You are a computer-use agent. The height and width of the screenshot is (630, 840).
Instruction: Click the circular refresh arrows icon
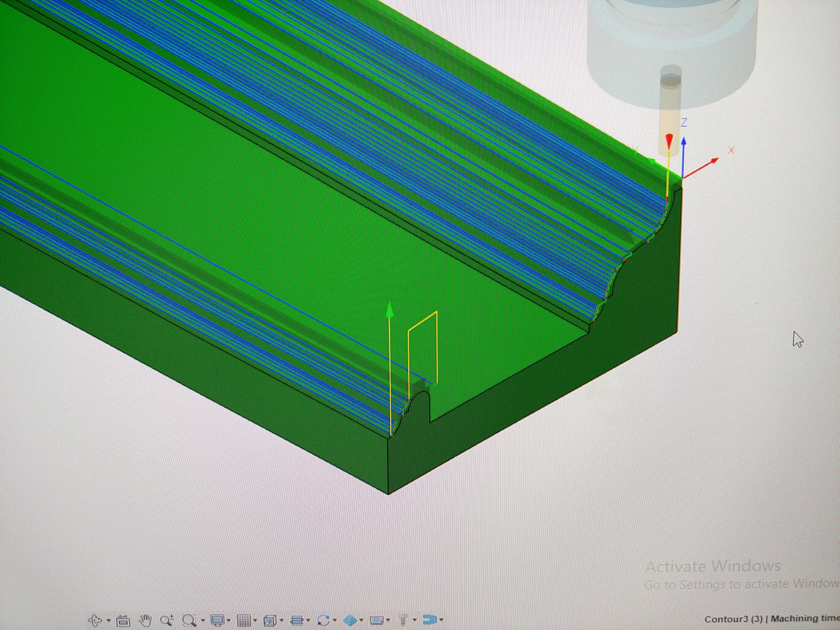323,621
